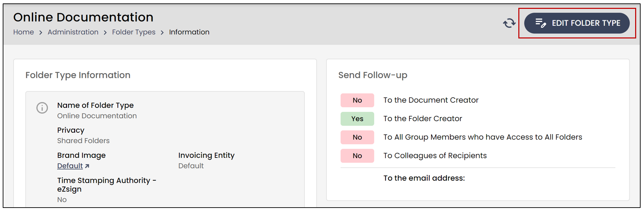Viewport: 644px width, 211px height.
Task: Open the Default brand image link
Action: click(70, 166)
